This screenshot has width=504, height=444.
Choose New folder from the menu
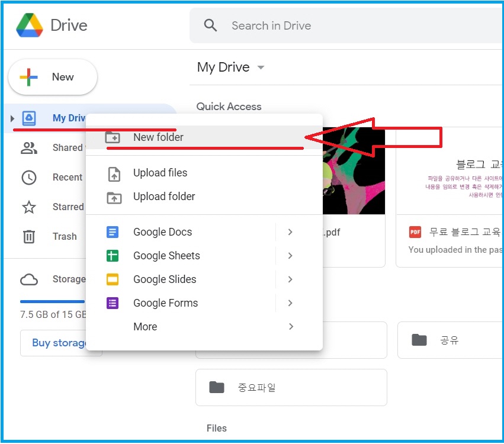[204, 137]
